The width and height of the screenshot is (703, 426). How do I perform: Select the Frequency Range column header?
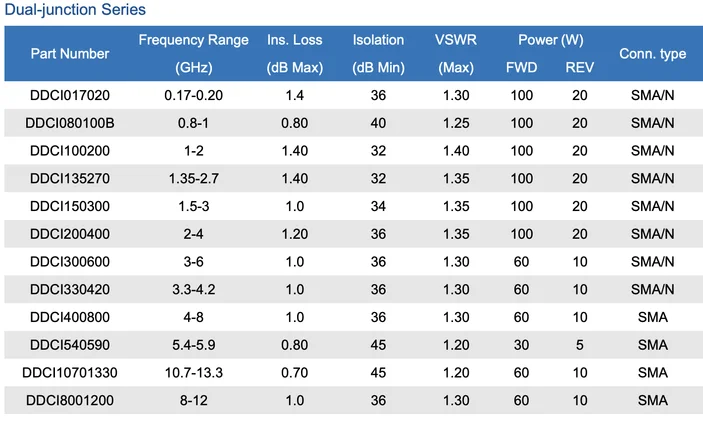(193, 41)
